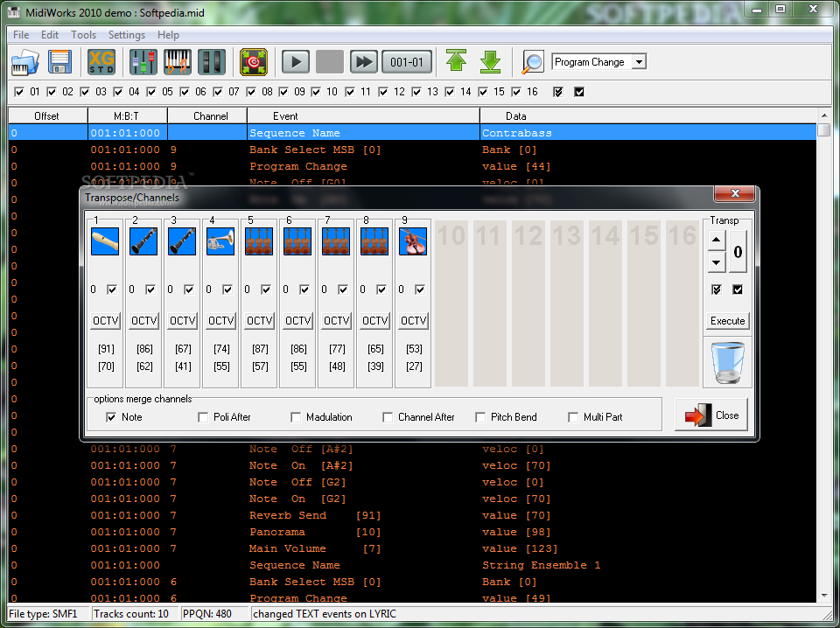Fast forward playback

point(364,62)
